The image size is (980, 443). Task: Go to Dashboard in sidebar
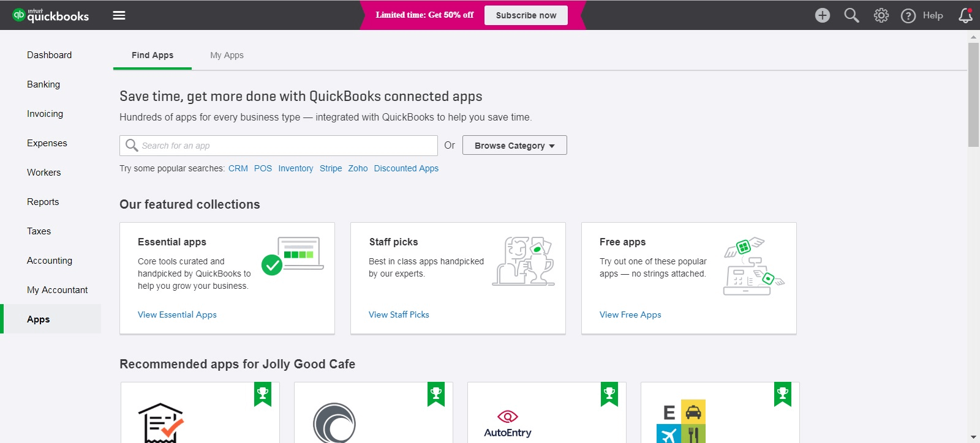coord(50,55)
